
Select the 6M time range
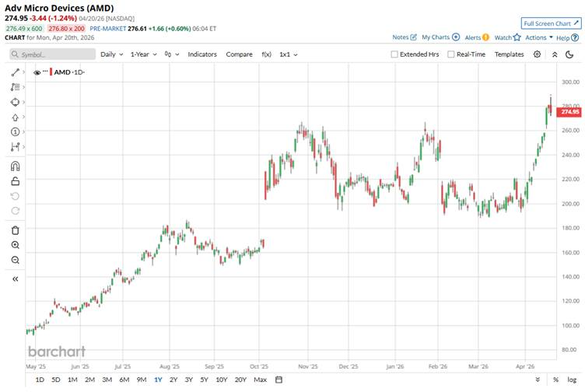click(124, 380)
